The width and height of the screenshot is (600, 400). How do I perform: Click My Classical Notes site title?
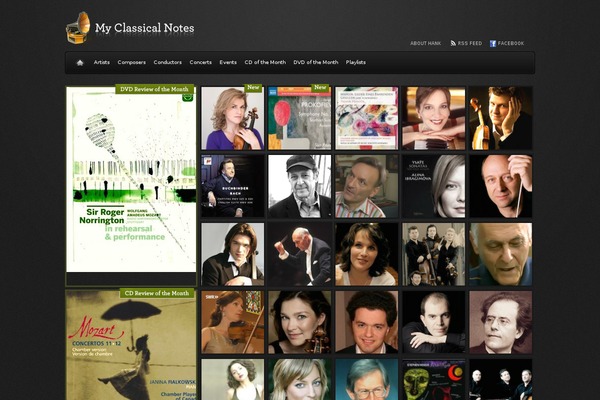145,28
